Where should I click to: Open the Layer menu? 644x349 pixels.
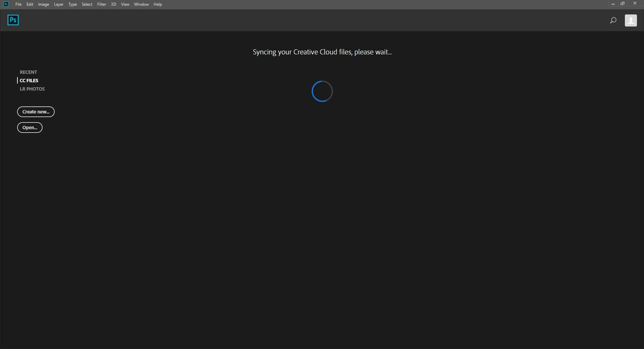click(x=59, y=4)
